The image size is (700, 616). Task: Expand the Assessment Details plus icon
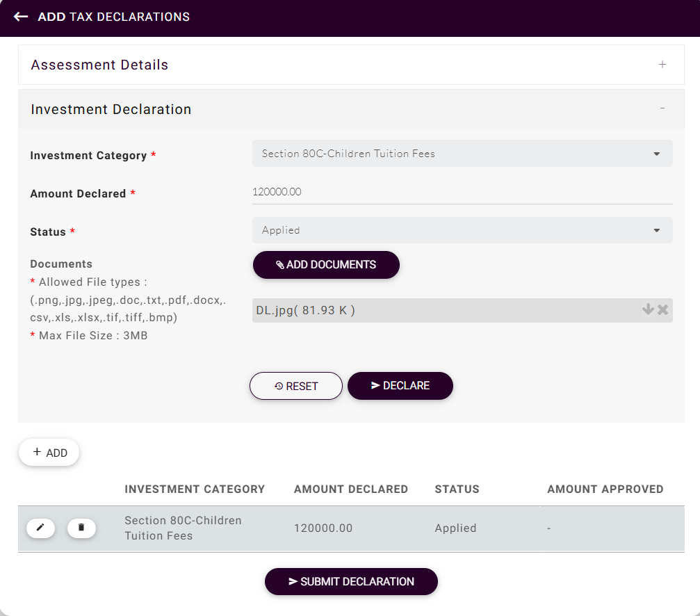coord(662,65)
